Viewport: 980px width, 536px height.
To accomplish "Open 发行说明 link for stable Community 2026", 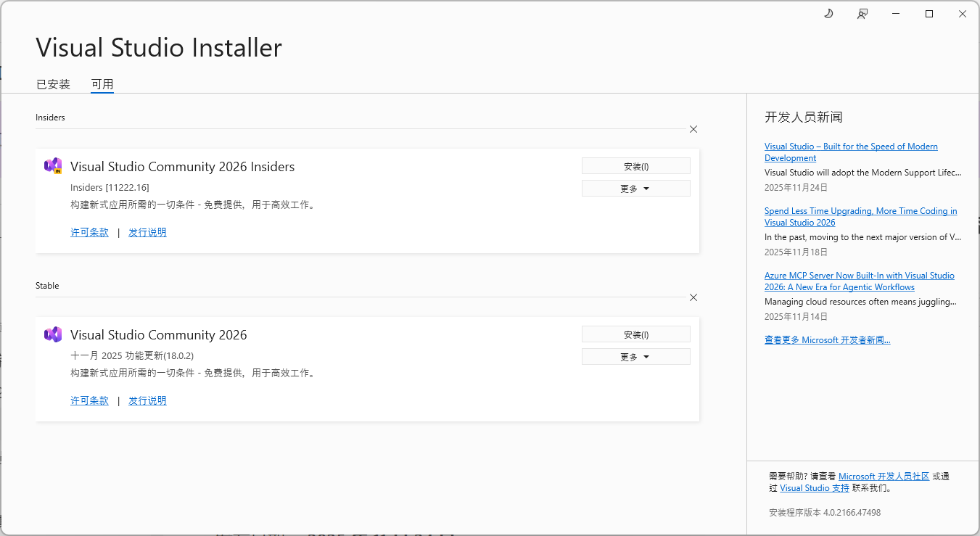I will (x=147, y=400).
